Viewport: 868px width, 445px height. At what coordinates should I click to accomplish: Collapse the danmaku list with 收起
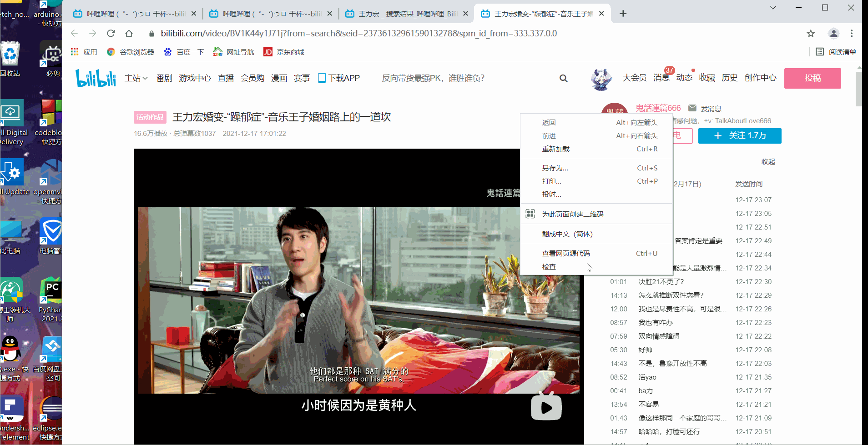click(x=768, y=162)
